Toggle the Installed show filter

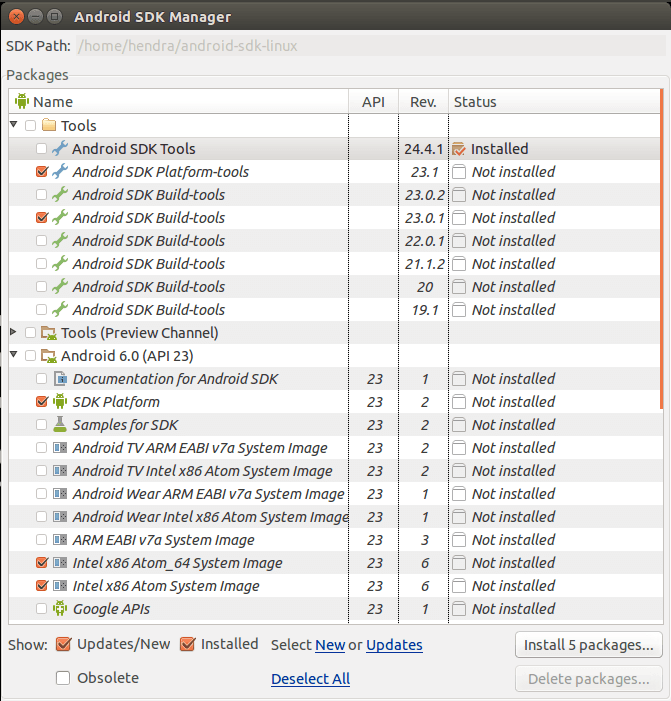[187, 644]
